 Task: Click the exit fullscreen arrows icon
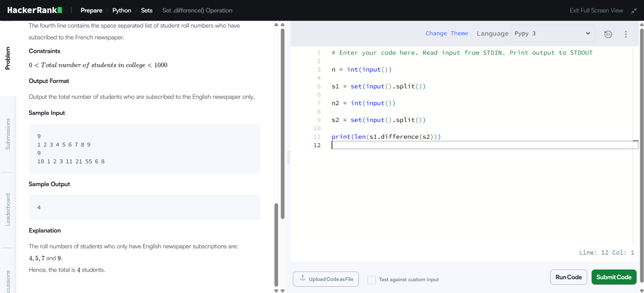coord(634,10)
